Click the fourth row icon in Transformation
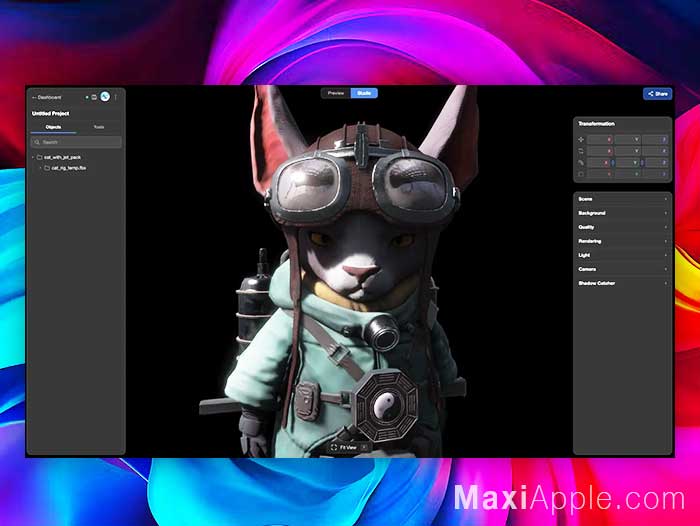The height and width of the screenshot is (526, 700). coord(581,174)
